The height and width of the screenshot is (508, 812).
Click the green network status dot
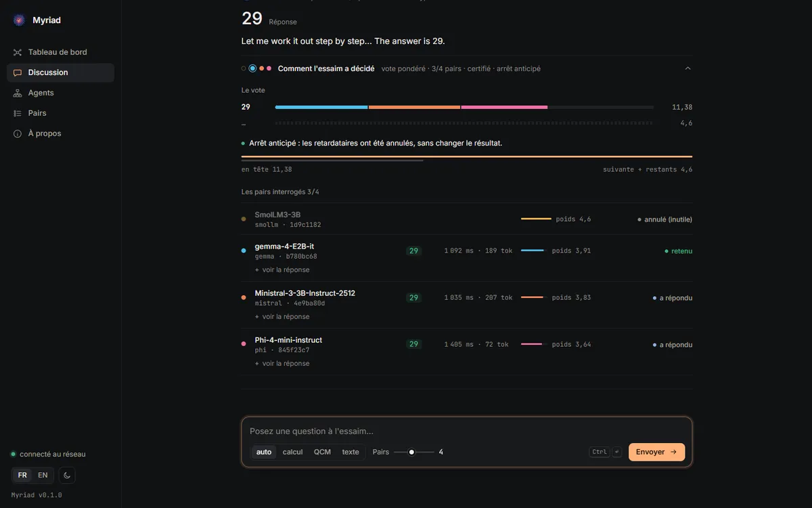[x=14, y=454]
